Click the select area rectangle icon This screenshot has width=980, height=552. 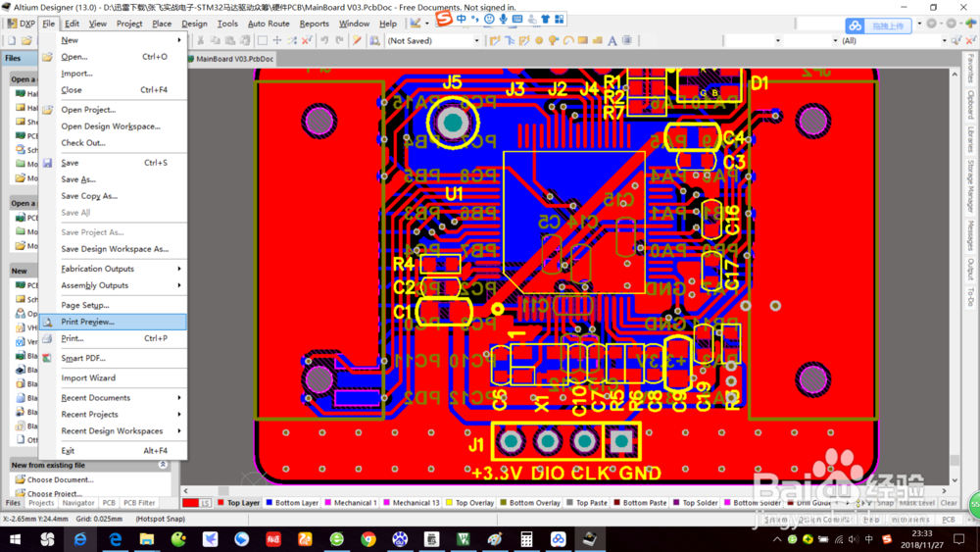263,40
